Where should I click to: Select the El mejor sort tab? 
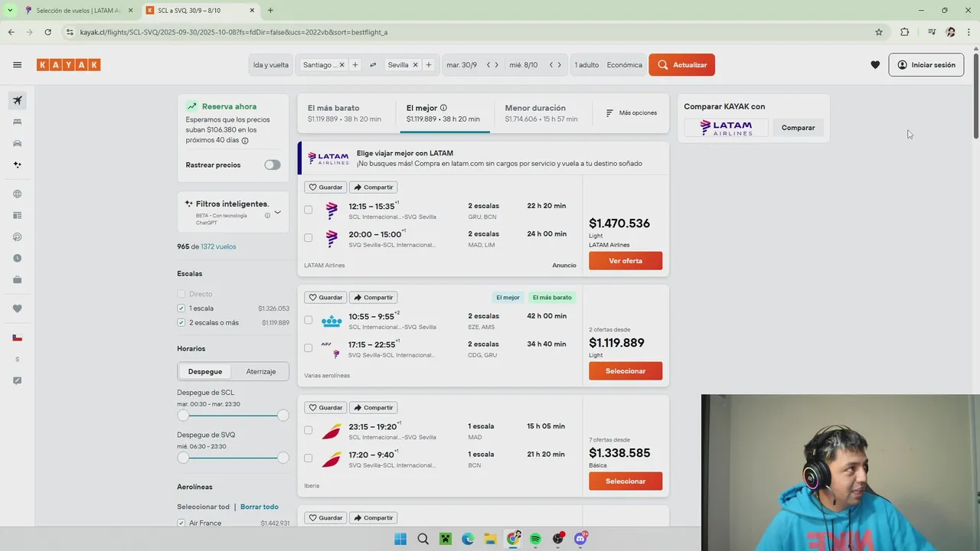point(443,113)
